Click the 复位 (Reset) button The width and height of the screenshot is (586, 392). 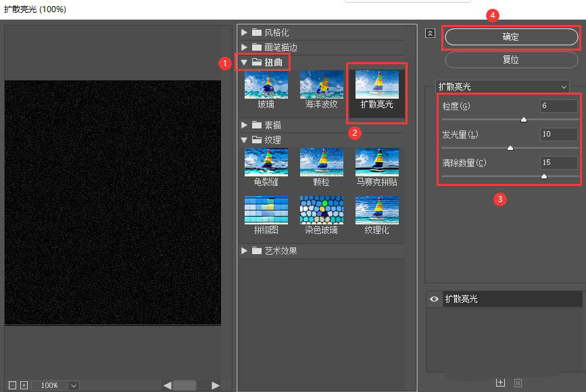(510, 60)
